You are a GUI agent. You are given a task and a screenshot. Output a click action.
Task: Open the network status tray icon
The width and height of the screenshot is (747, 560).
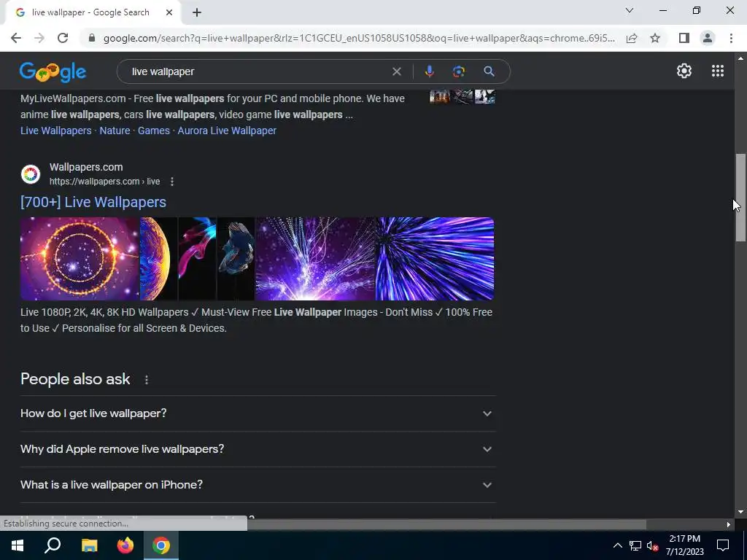click(635, 545)
